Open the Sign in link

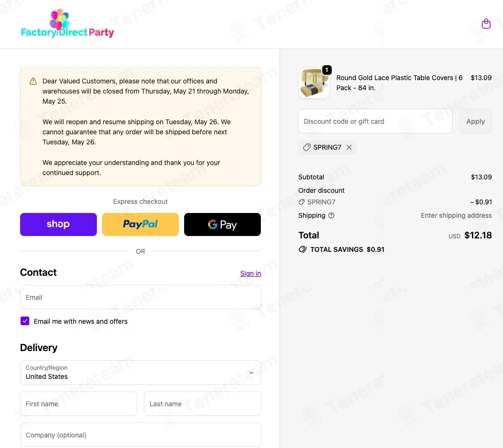point(250,273)
